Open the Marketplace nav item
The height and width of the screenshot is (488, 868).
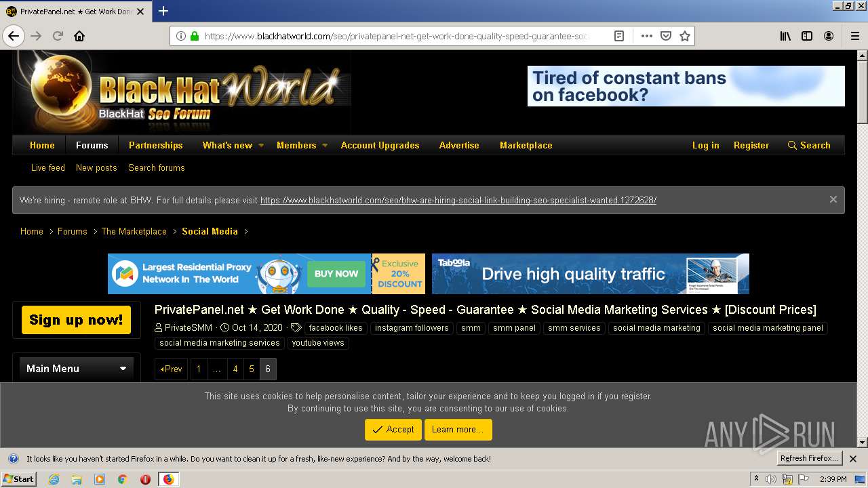(526, 145)
